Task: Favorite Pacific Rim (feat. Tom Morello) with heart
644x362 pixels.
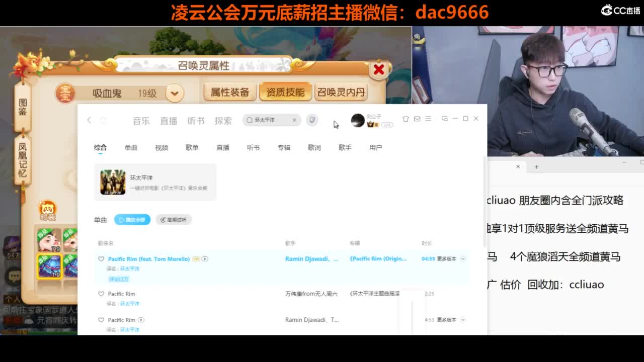Action: (101, 259)
